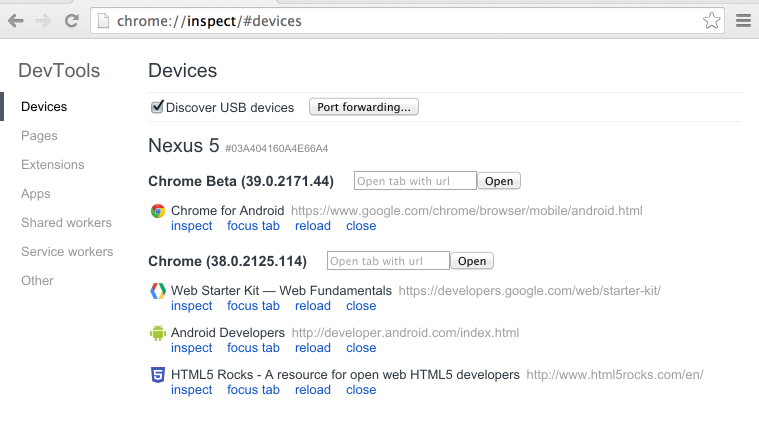Click the Web Starter Kit favicon

(158, 291)
